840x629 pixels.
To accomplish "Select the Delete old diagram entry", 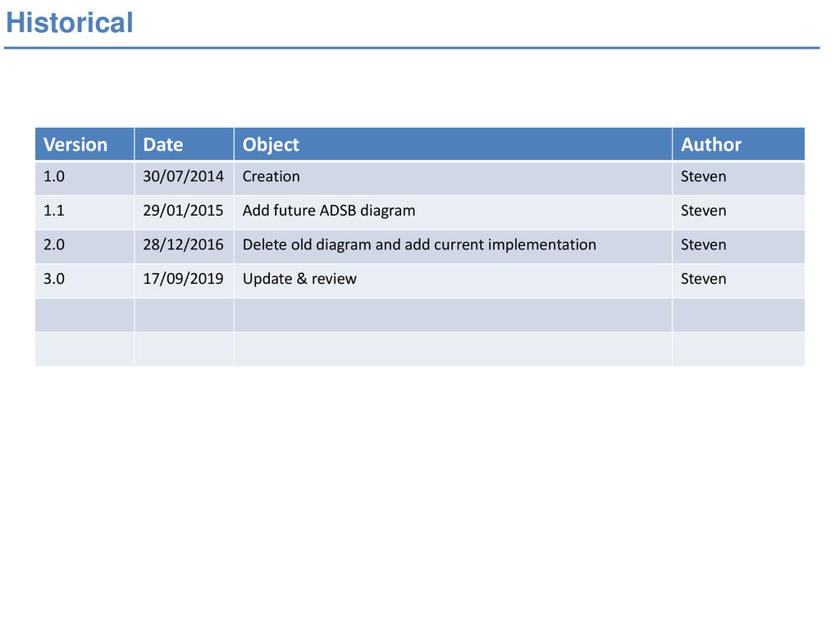I will point(419,244).
